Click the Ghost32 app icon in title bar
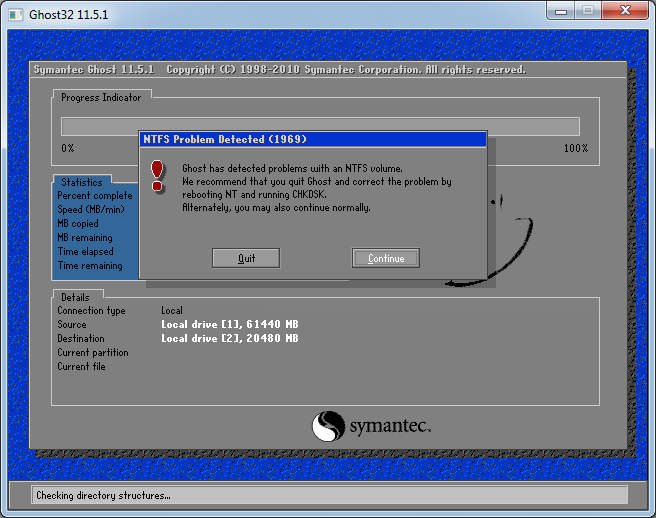 [x=16, y=15]
